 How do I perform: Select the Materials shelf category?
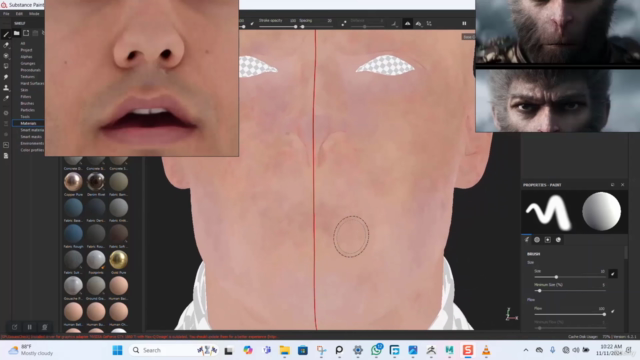[28, 123]
